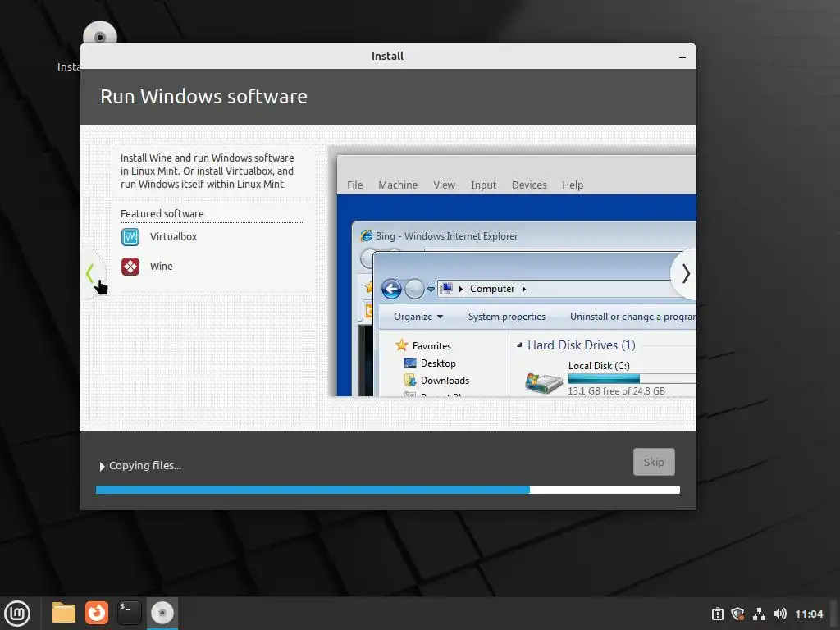The image size is (840, 630).
Task: Click the Virtualbox text label
Action: 173,237
